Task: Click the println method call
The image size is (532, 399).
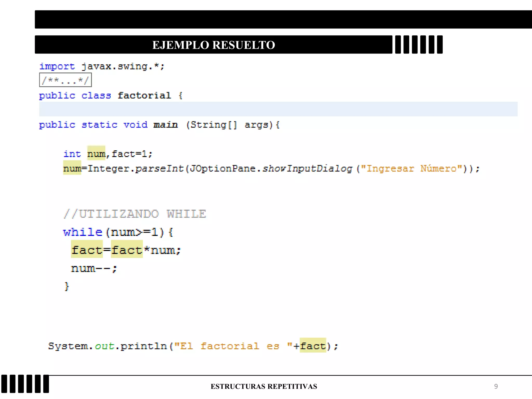Action: click(144, 346)
